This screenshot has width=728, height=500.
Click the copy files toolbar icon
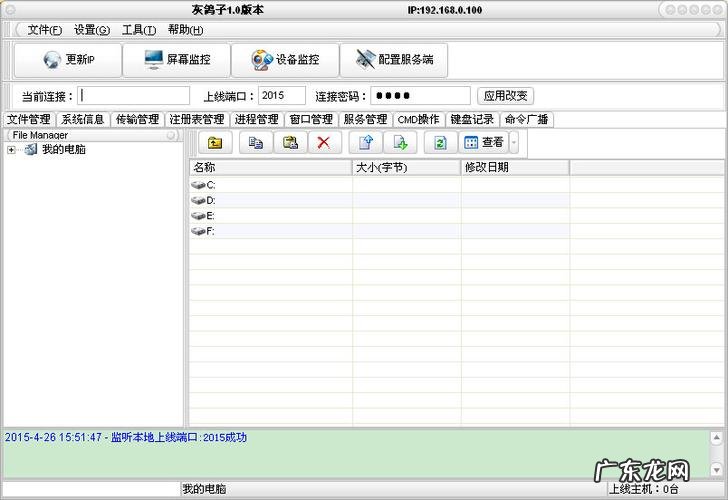click(256, 143)
